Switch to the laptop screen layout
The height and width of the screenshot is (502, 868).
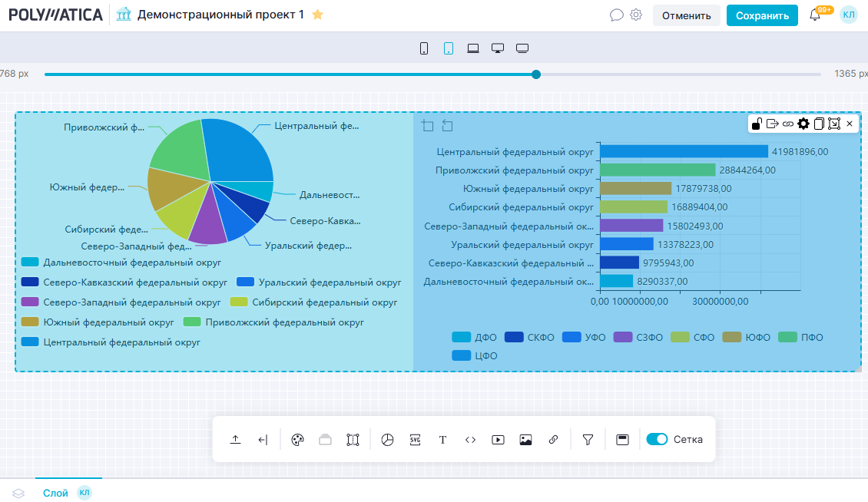coord(473,48)
